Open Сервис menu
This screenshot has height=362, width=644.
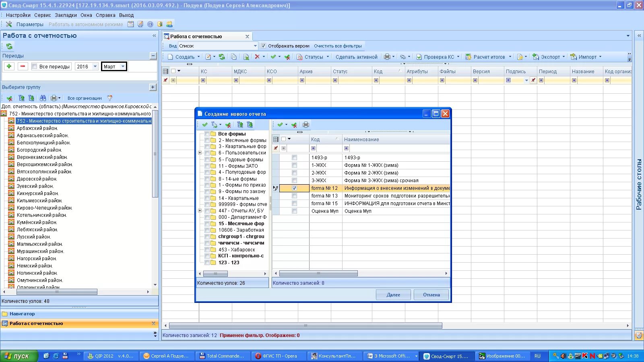point(43,15)
